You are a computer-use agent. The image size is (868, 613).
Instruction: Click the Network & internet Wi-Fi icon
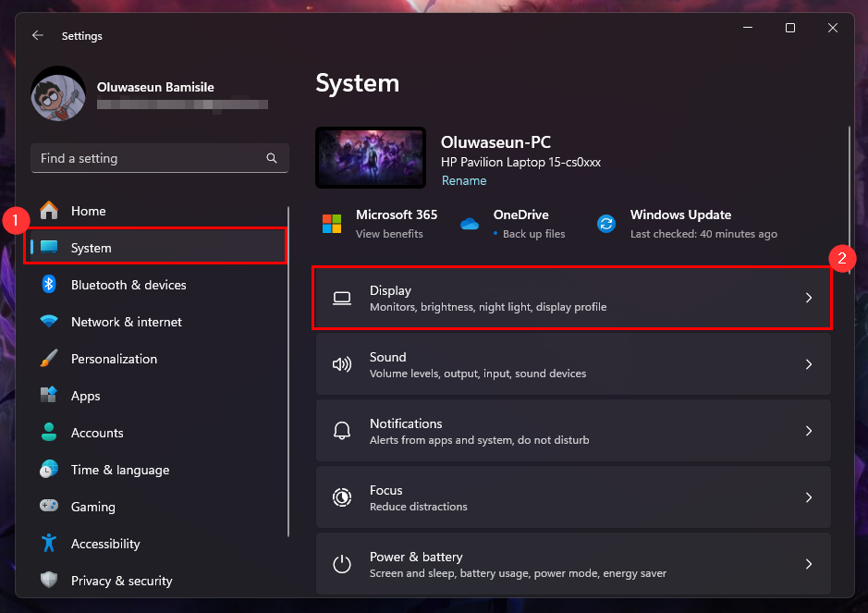coord(49,322)
